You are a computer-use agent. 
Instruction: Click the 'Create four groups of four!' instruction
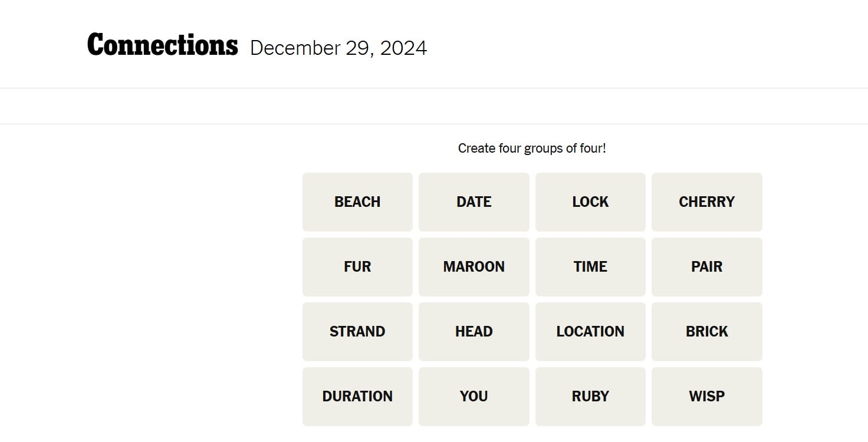coord(532,149)
